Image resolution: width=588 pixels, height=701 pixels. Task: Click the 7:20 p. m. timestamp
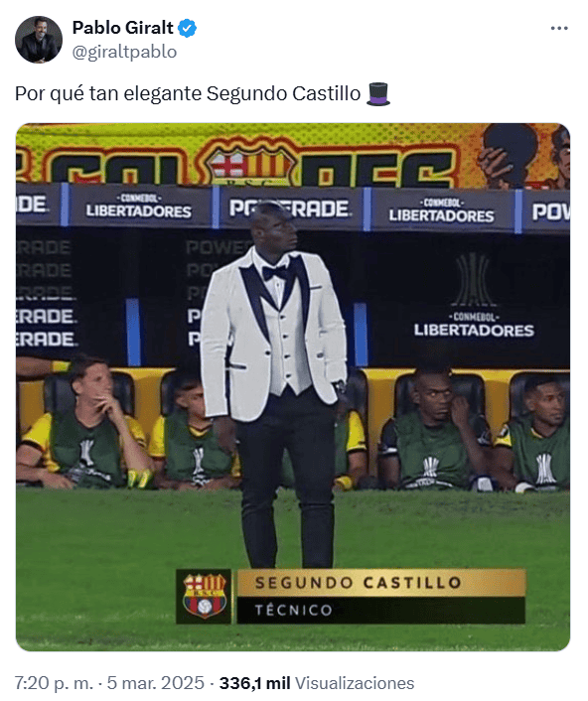[x=54, y=683]
